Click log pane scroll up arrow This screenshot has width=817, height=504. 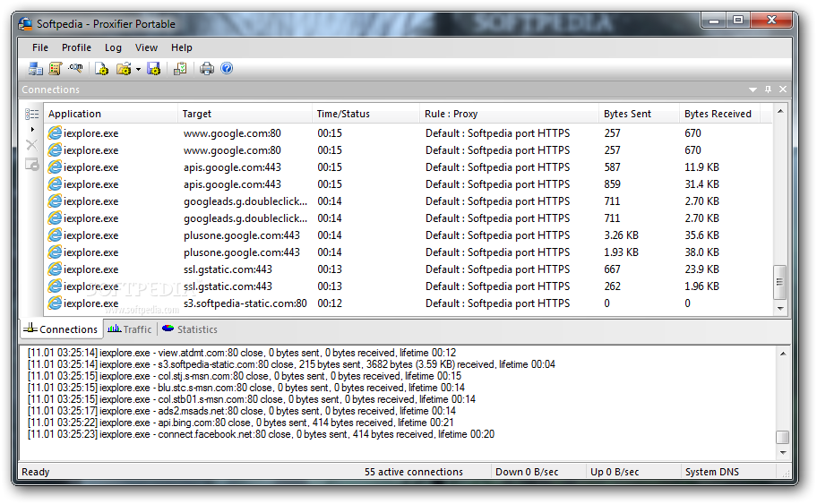pos(783,354)
